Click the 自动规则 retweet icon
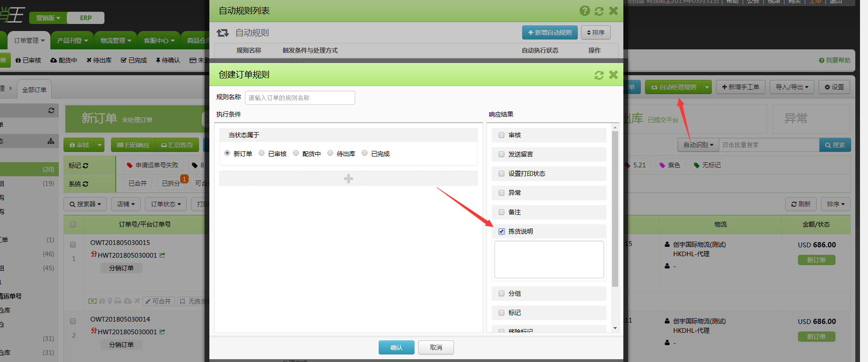This screenshot has height=362, width=868. coord(223,33)
